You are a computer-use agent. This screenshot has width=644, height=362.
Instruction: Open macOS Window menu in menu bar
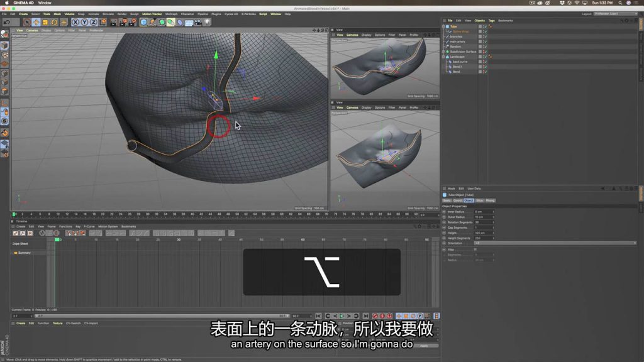45,3
